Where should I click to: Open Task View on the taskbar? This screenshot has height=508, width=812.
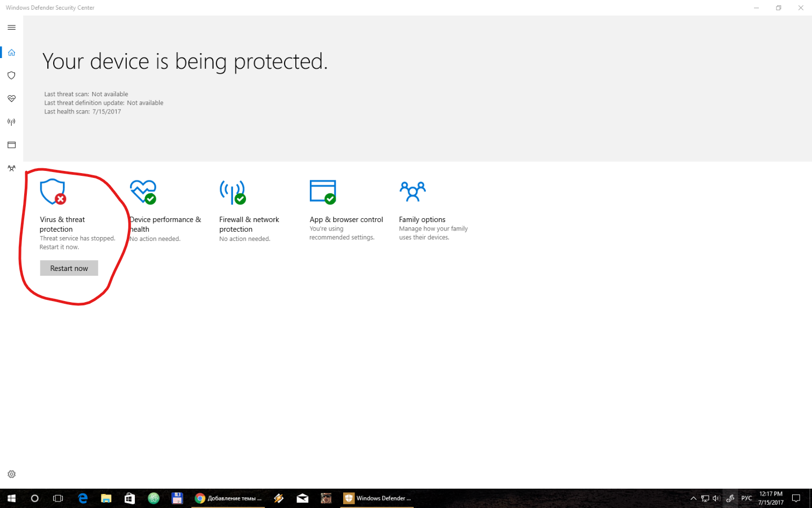click(x=58, y=498)
